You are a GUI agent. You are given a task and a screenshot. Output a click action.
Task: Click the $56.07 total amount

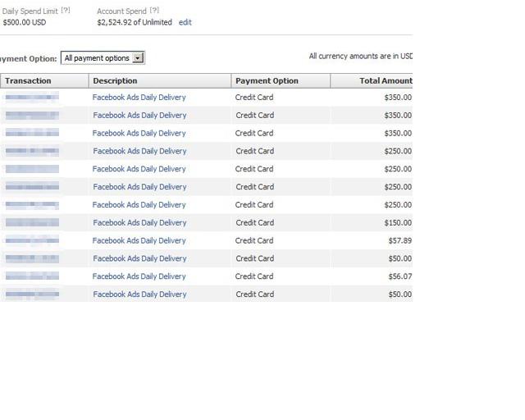[x=399, y=276]
